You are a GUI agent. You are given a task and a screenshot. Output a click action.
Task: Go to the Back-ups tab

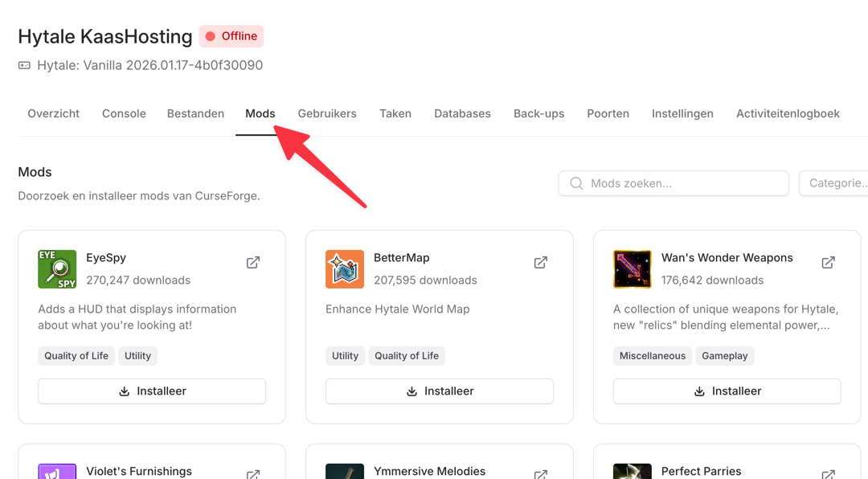[x=538, y=113]
